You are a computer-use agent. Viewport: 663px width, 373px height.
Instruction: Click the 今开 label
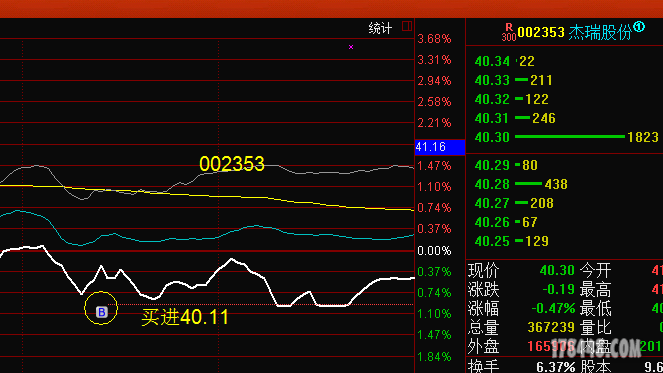(x=595, y=271)
